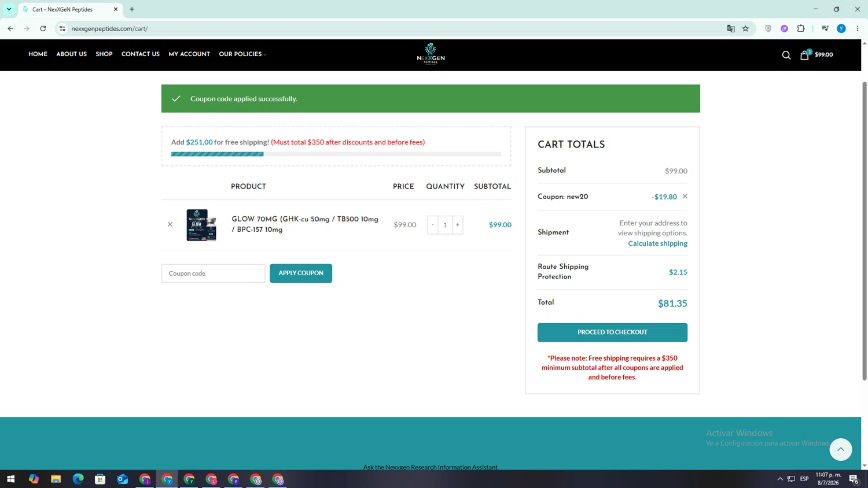This screenshot has height=488, width=868.
Task: Show hidden system tray icons
Action: (x=780, y=479)
